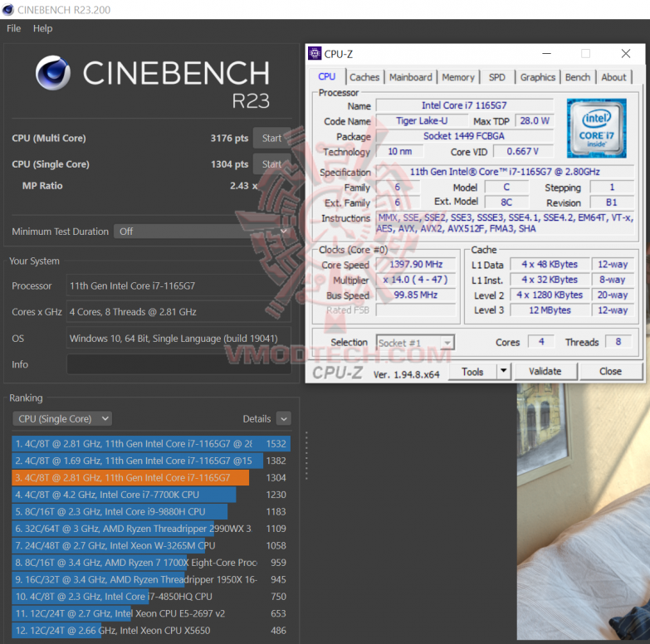Click the OS field showing Windows 10
The height and width of the screenshot is (644, 650).
[178, 338]
